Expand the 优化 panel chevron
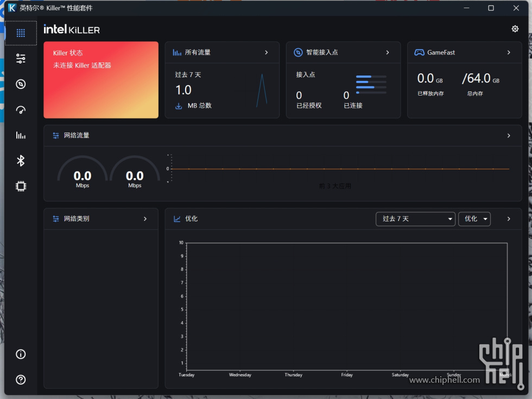 [x=509, y=219]
